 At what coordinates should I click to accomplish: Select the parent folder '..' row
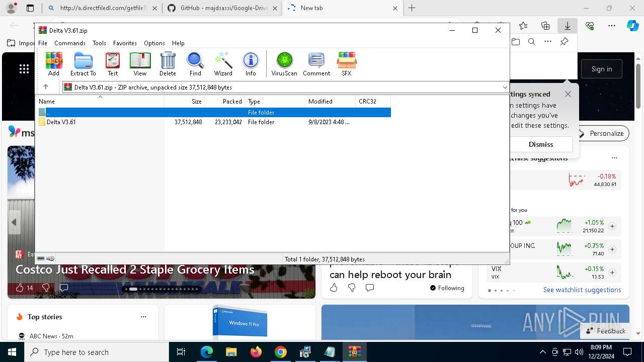pos(214,113)
